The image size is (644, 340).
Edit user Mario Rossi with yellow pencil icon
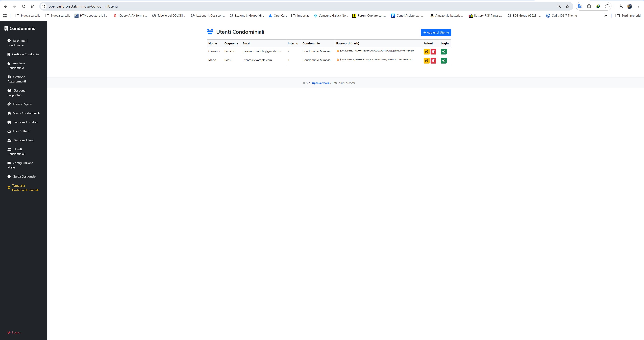pos(427,61)
